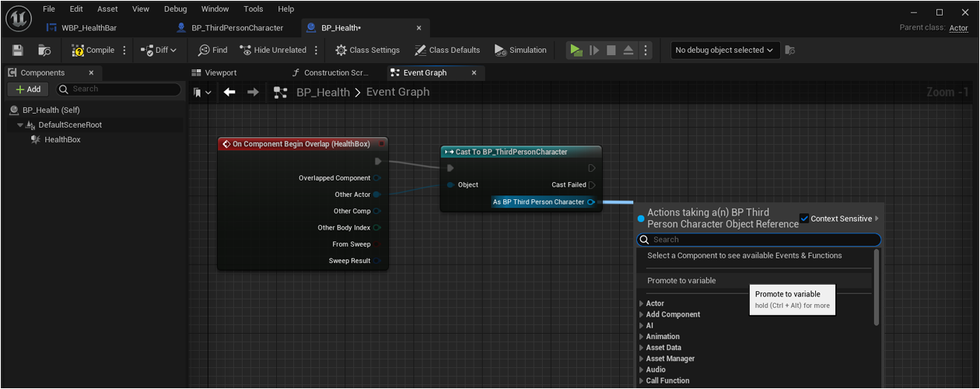Play the level with green play icon
This screenshot has height=389, width=980.
click(x=576, y=50)
